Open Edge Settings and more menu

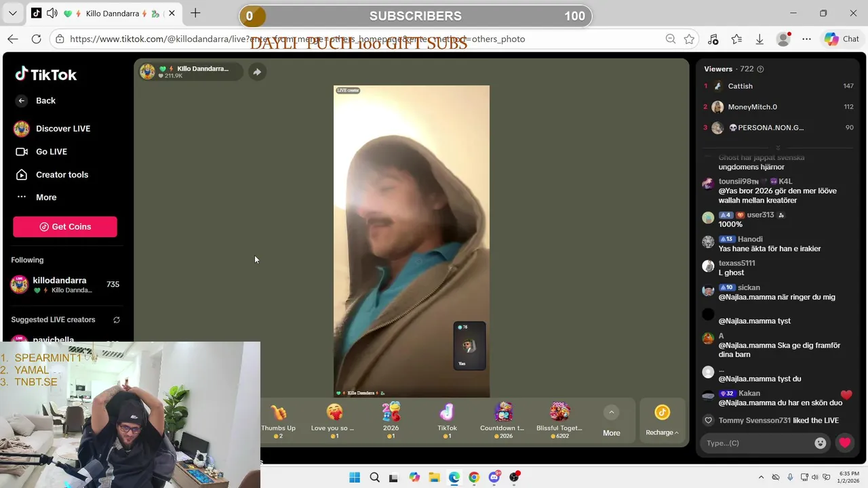[x=806, y=39]
